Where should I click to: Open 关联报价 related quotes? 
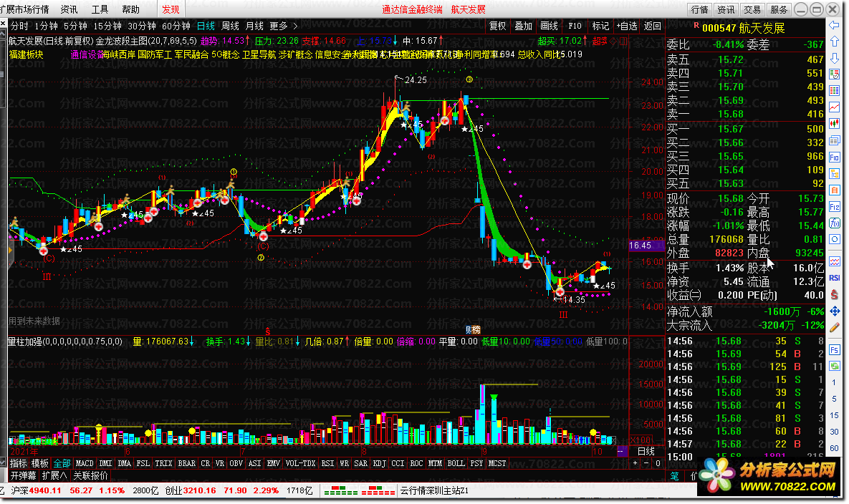click(90, 476)
